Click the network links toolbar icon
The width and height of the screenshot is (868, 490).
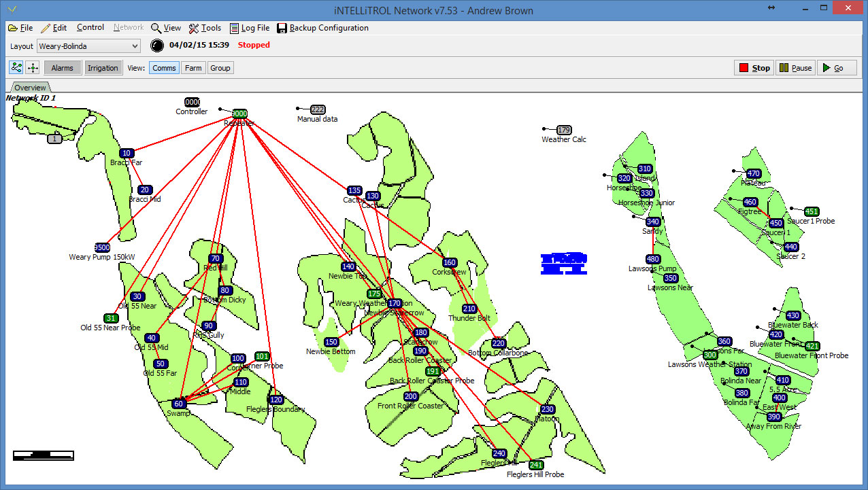click(16, 67)
